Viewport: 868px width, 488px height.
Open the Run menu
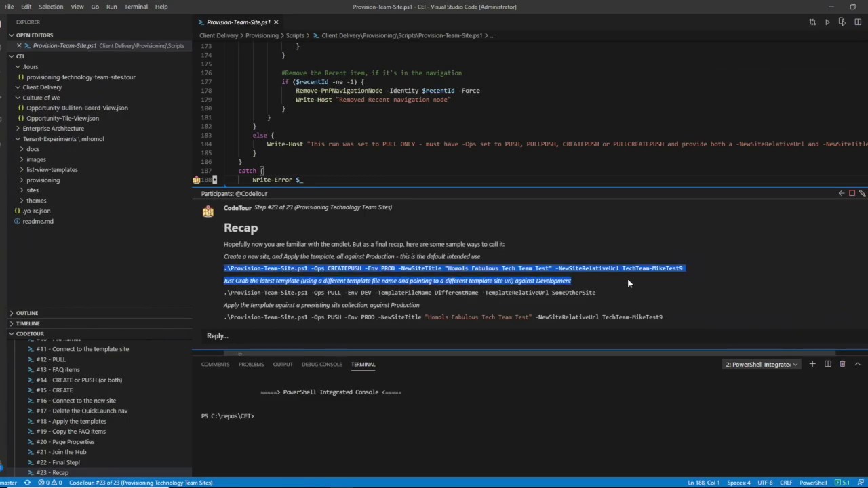111,7
